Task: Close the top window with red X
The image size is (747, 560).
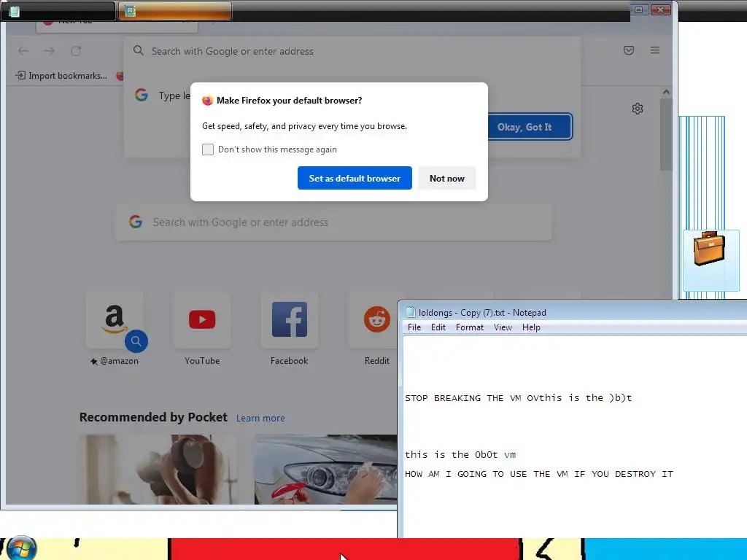Action: [x=660, y=9]
